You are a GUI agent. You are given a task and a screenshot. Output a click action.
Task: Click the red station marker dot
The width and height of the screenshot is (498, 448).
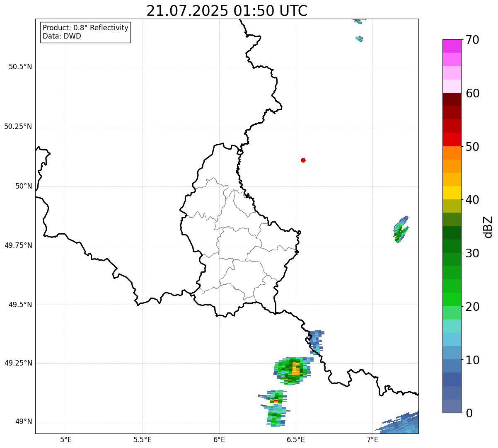coord(303,160)
